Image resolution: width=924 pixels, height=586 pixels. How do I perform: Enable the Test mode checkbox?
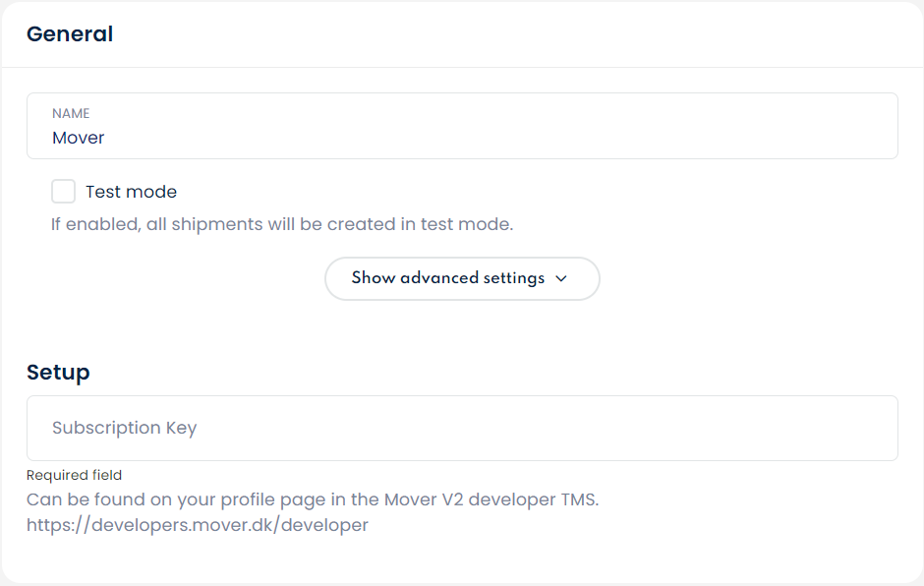click(64, 192)
